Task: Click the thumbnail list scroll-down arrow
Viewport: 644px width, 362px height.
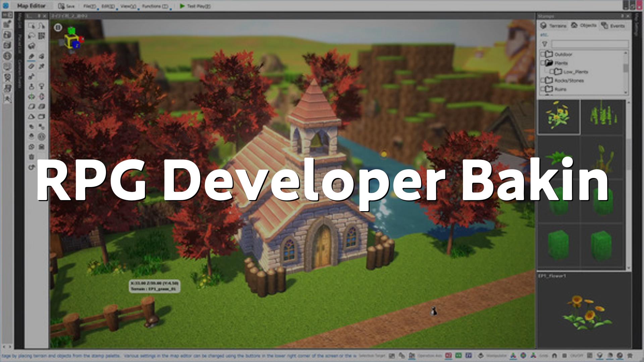Action: coord(629,268)
